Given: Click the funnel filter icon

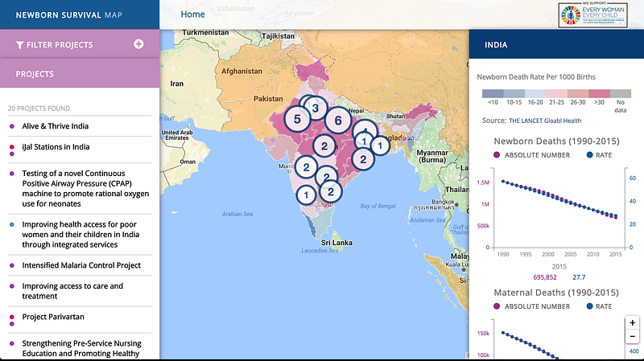Looking at the screenshot, I should [19, 45].
